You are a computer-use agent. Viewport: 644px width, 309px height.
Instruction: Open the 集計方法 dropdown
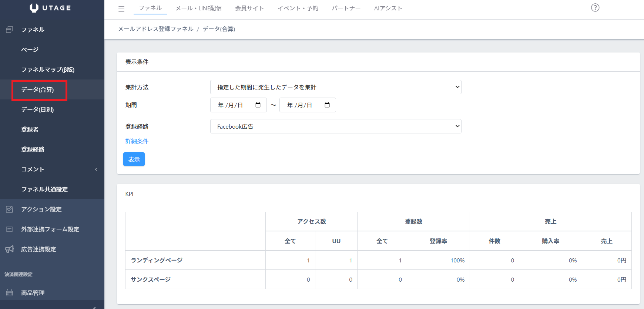pos(335,87)
